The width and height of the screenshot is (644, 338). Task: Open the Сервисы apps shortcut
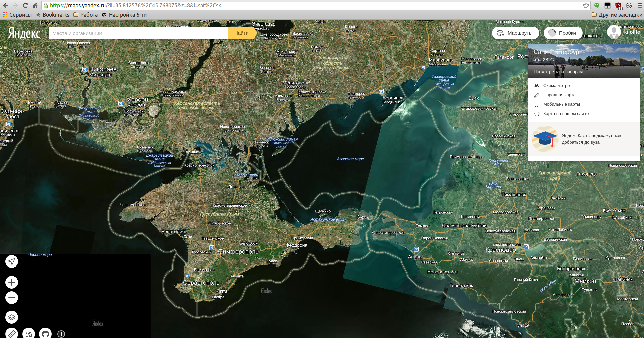click(x=17, y=15)
